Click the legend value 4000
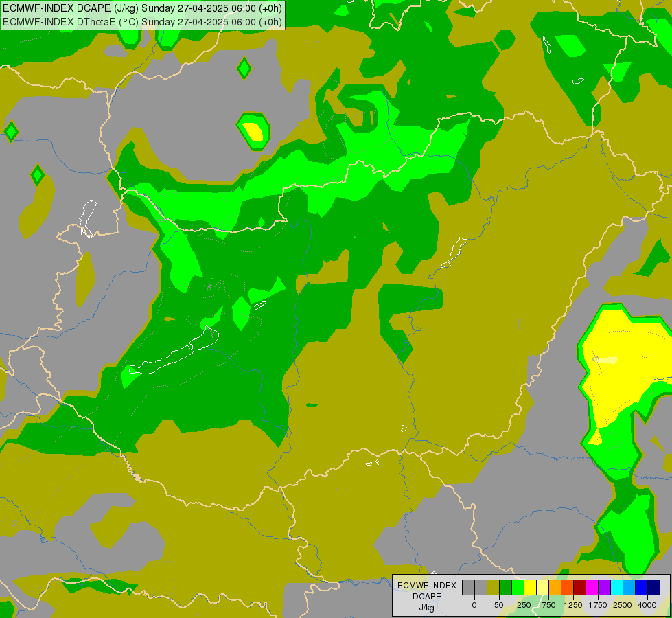The height and width of the screenshot is (618, 672). pyautogui.click(x=647, y=605)
